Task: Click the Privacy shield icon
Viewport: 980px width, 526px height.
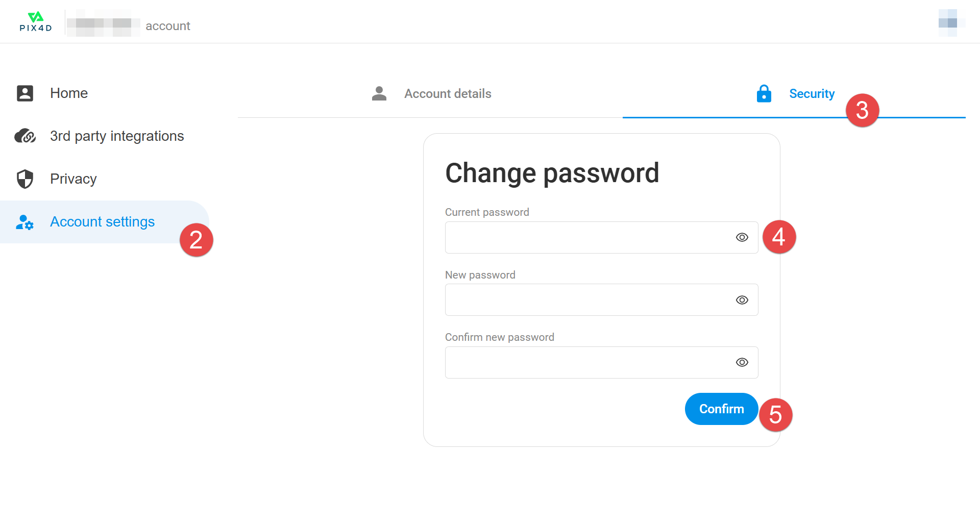Action: [25, 179]
